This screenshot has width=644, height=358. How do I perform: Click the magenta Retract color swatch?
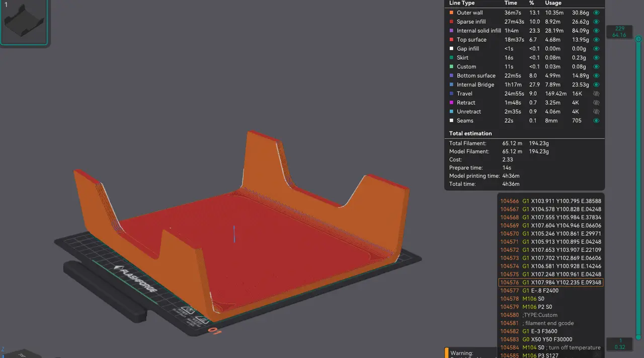(x=451, y=103)
